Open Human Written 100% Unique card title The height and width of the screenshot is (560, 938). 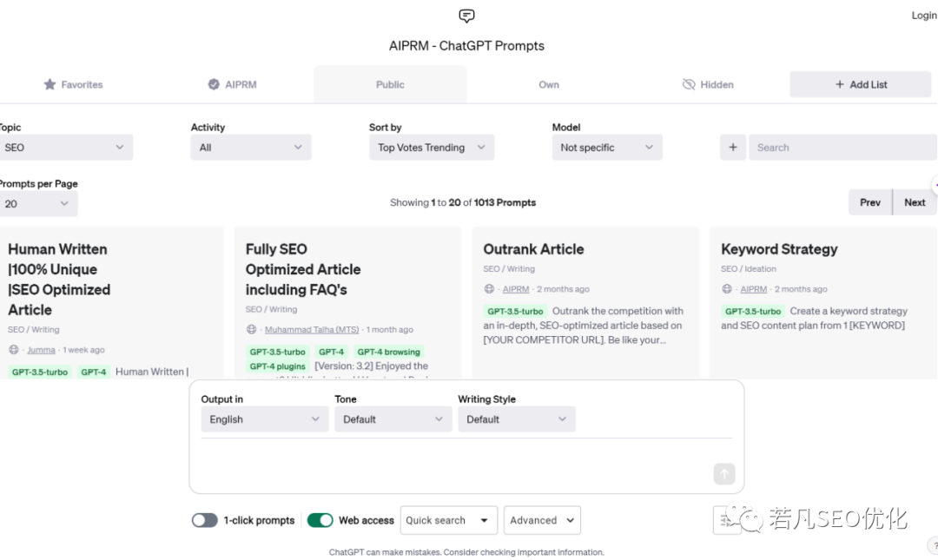pyautogui.click(x=59, y=280)
